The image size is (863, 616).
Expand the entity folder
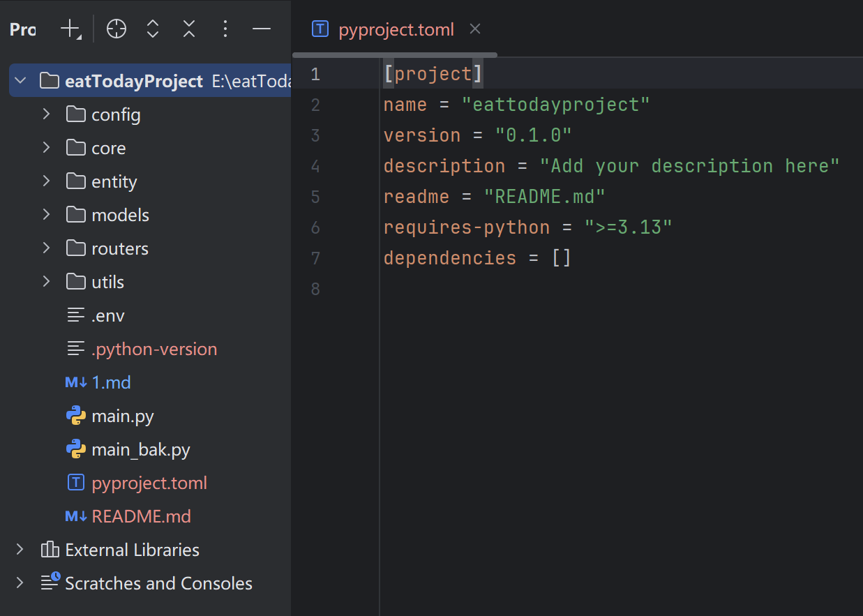point(47,181)
